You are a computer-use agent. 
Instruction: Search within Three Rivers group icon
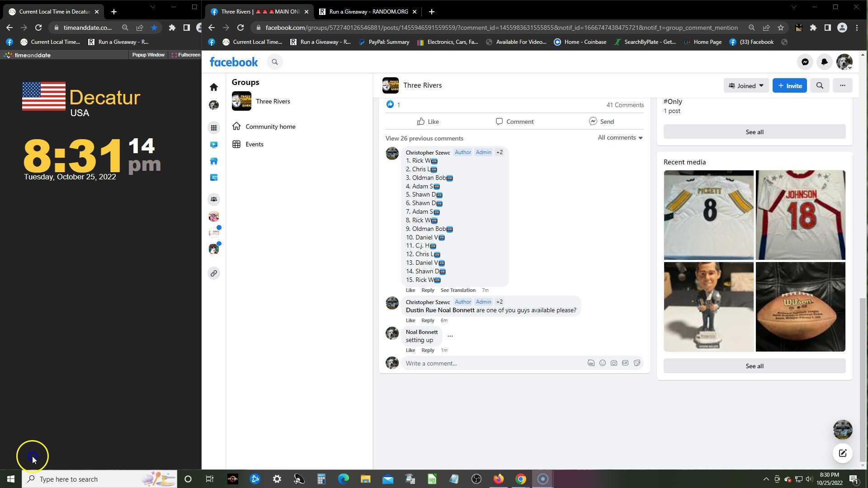point(820,85)
